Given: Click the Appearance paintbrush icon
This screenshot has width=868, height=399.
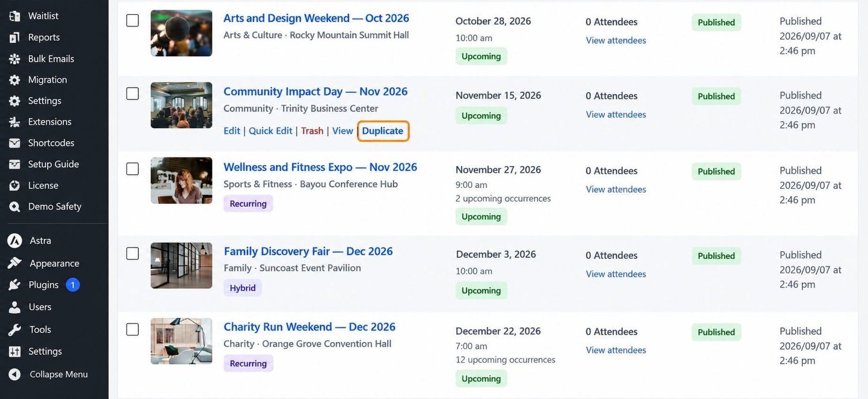Looking at the screenshot, I should point(15,263).
